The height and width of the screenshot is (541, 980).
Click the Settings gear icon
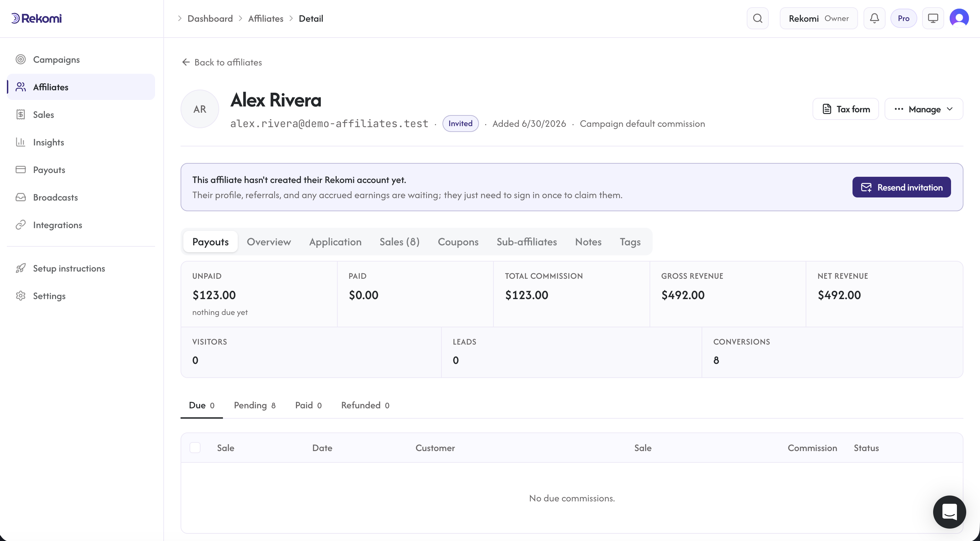(x=21, y=296)
